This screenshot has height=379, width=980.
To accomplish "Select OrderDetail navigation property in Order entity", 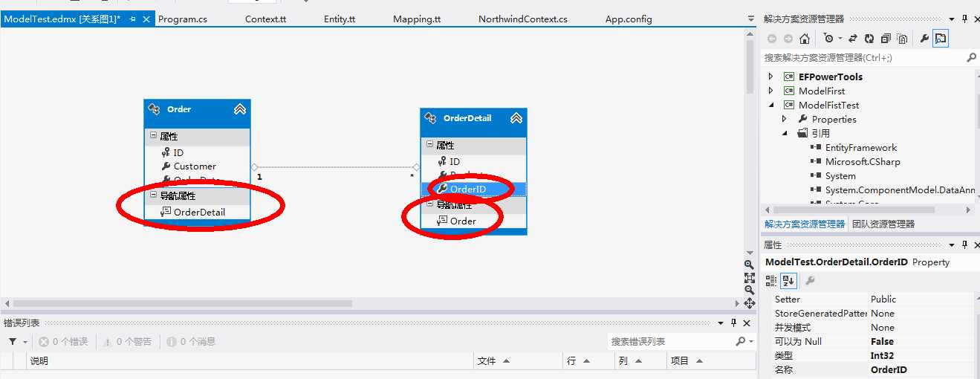I will coord(199,212).
